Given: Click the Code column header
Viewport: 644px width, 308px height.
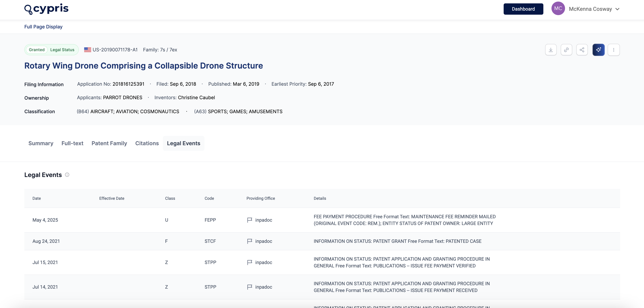Looking at the screenshot, I should 209,198.
